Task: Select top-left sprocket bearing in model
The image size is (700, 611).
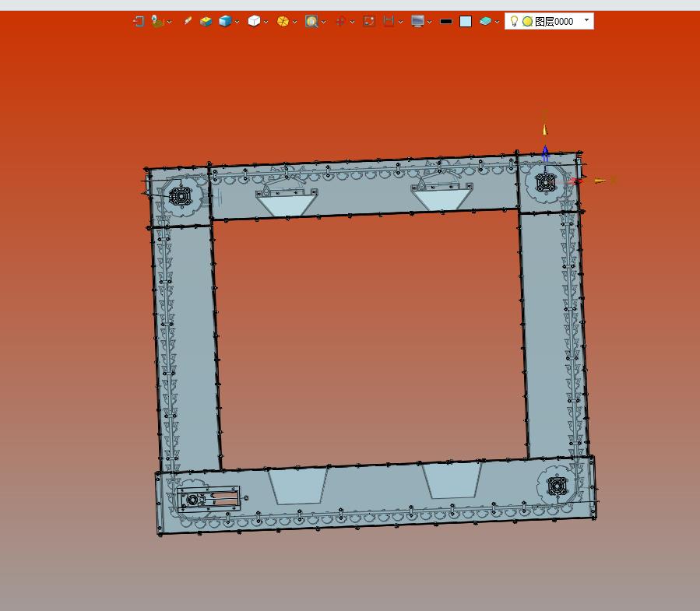Action: [181, 196]
